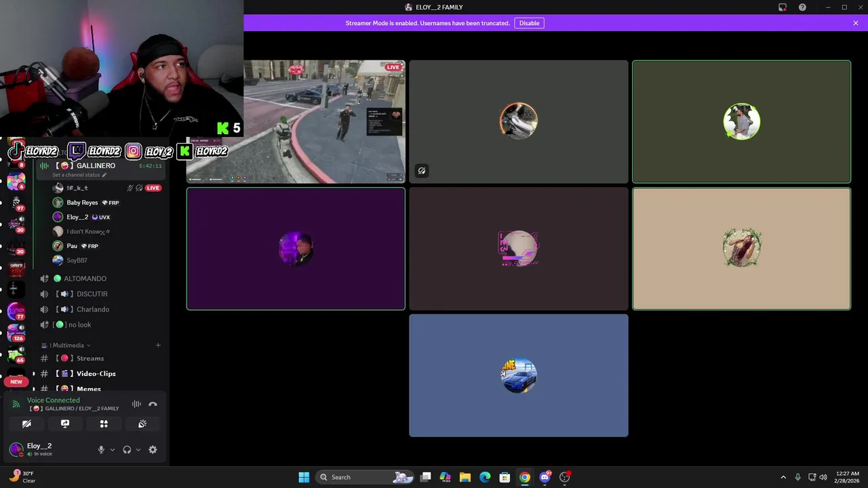Open volume control in system tray

coord(823,477)
